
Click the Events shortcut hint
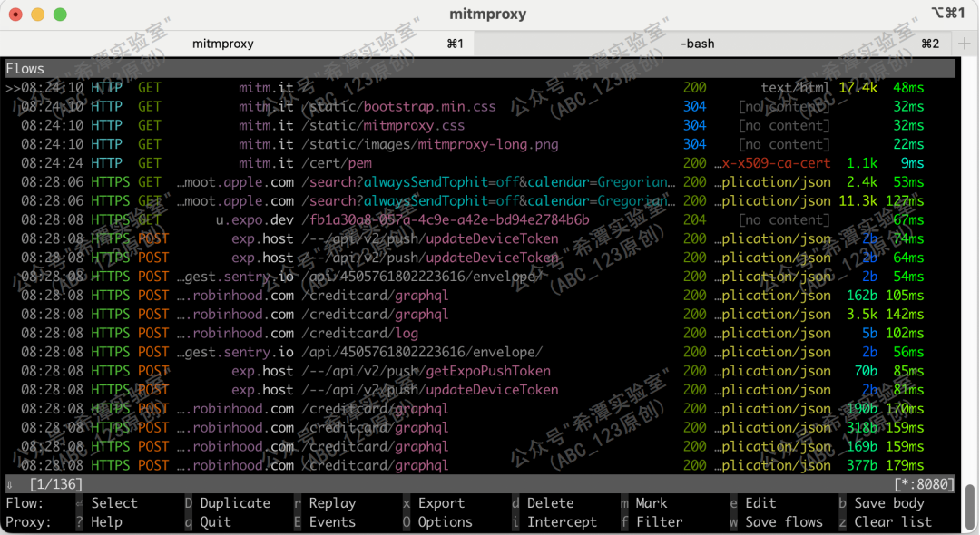pos(332,522)
